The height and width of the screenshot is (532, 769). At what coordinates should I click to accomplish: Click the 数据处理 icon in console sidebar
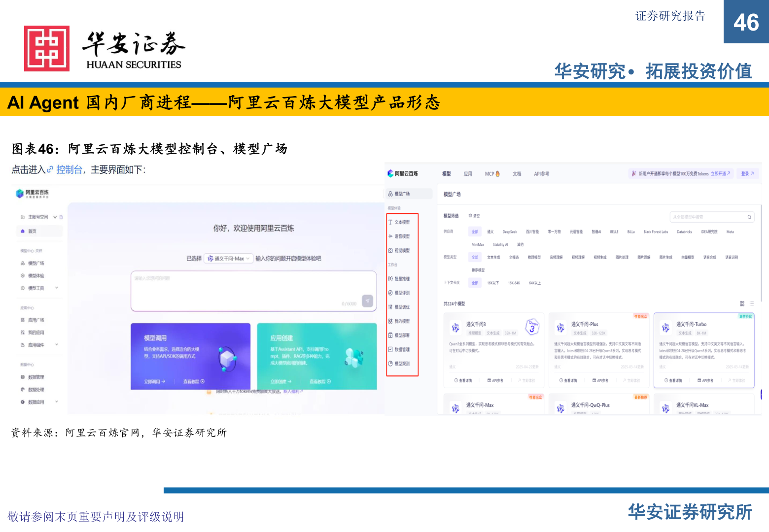click(x=23, y=390)
